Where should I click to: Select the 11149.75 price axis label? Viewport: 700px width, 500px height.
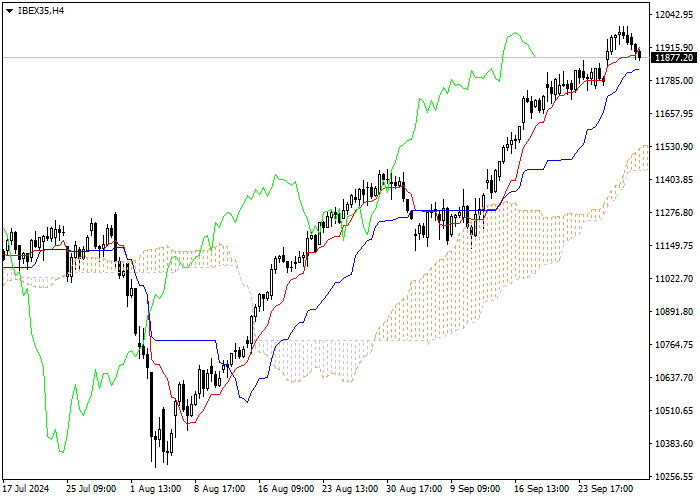pyautogui.click(x=674, y=246)
